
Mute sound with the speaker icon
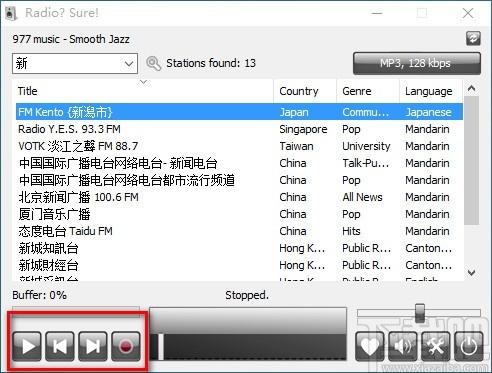(403, 346)
